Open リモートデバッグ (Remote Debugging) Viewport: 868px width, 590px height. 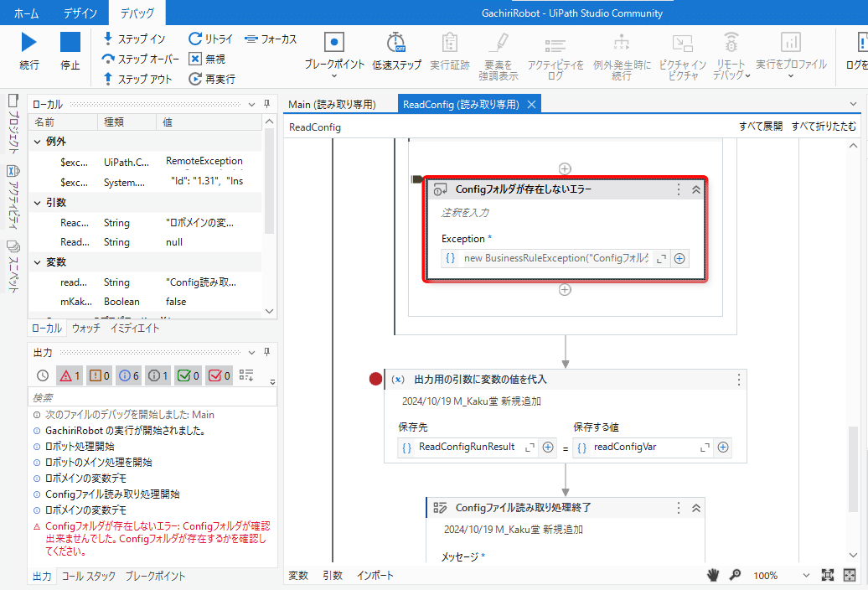731,56
